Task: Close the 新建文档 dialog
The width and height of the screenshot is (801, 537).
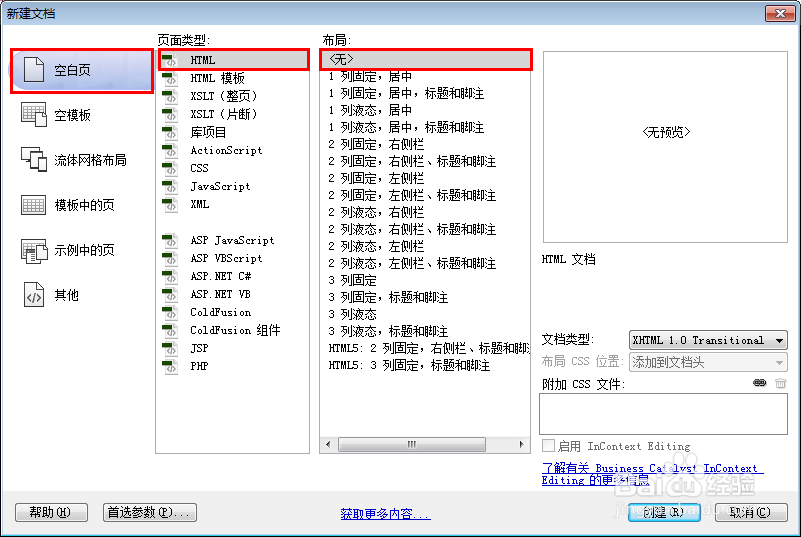Action: (x=780, y=13)
